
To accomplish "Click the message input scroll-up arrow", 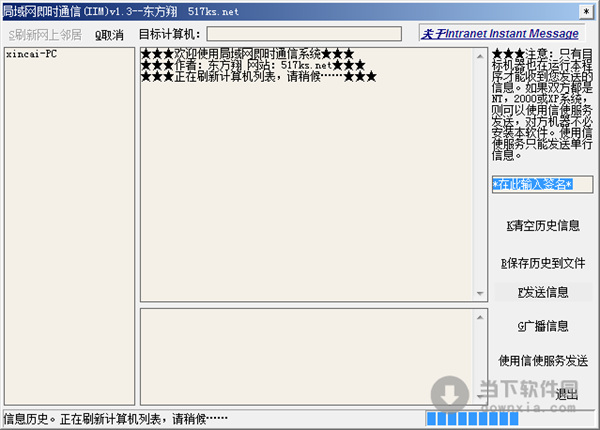I will [480, 317].
